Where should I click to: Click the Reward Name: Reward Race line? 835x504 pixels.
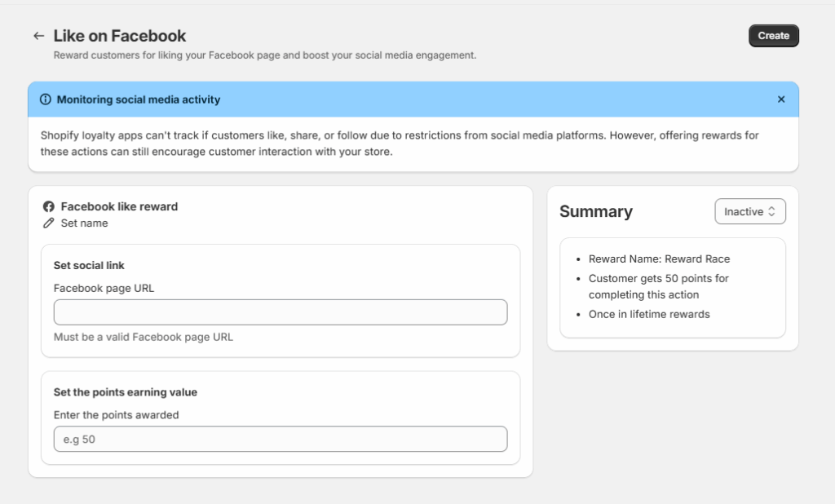[659, 259]
